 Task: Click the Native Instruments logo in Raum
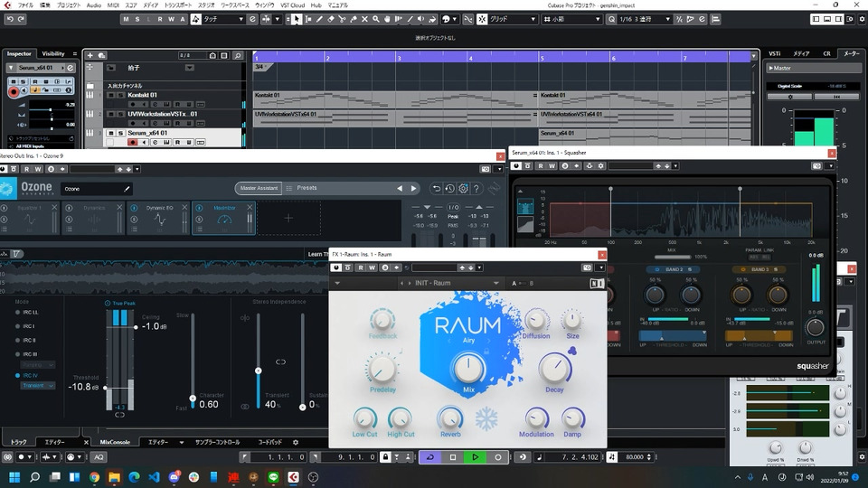point(596,283)
